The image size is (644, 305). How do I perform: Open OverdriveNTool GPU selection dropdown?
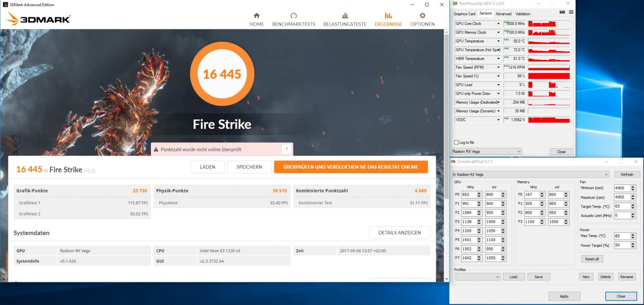pyautogui.click(x=530, y=174)
